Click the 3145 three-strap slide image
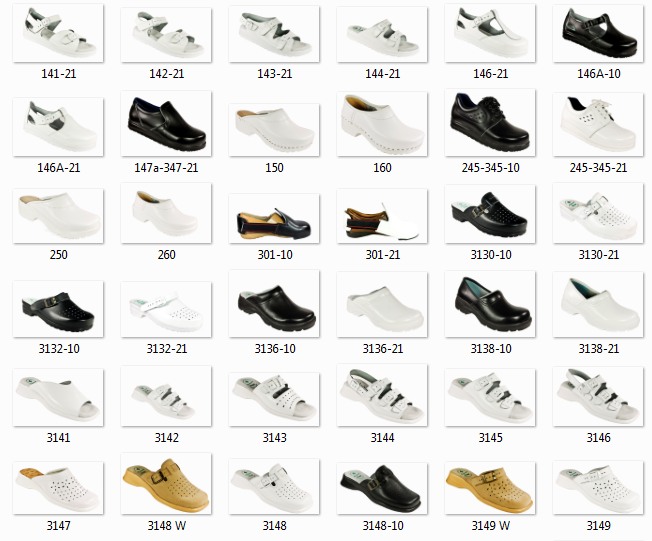 point(490,398)
